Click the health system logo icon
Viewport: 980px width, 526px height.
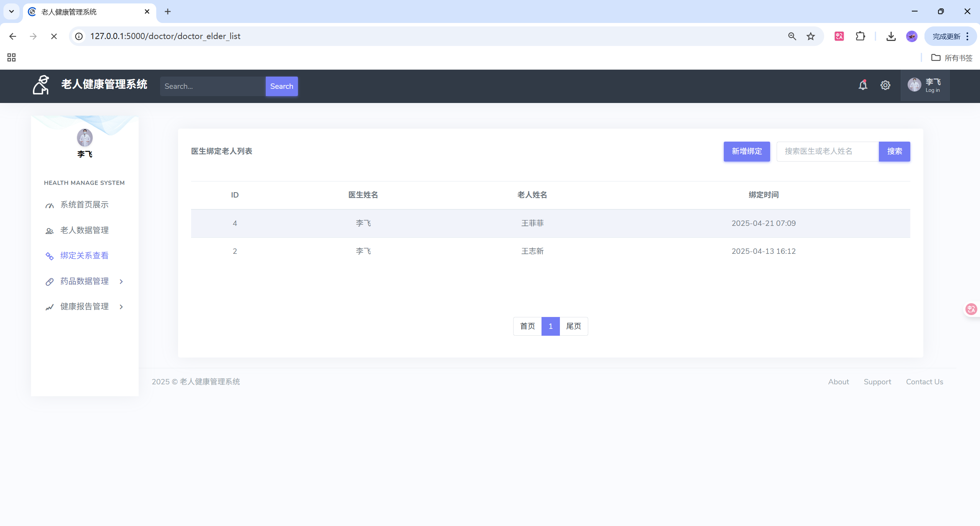41,85
